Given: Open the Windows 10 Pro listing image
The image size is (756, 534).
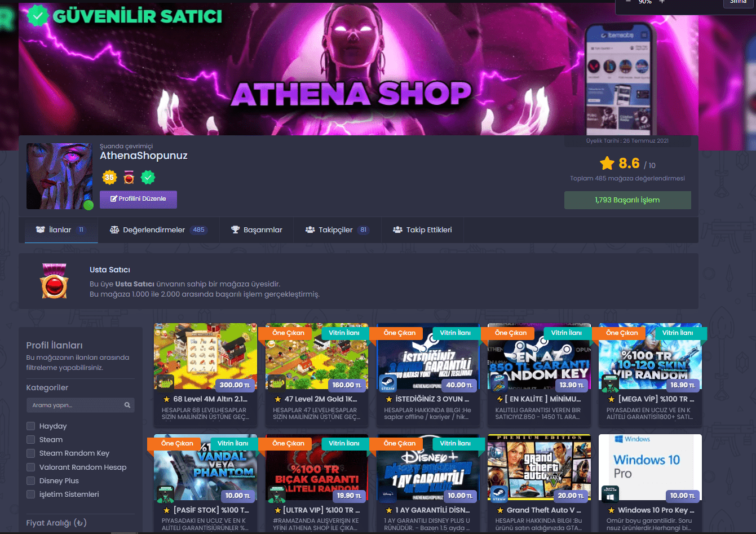Looking at the screenshot, I should [651, 468].
